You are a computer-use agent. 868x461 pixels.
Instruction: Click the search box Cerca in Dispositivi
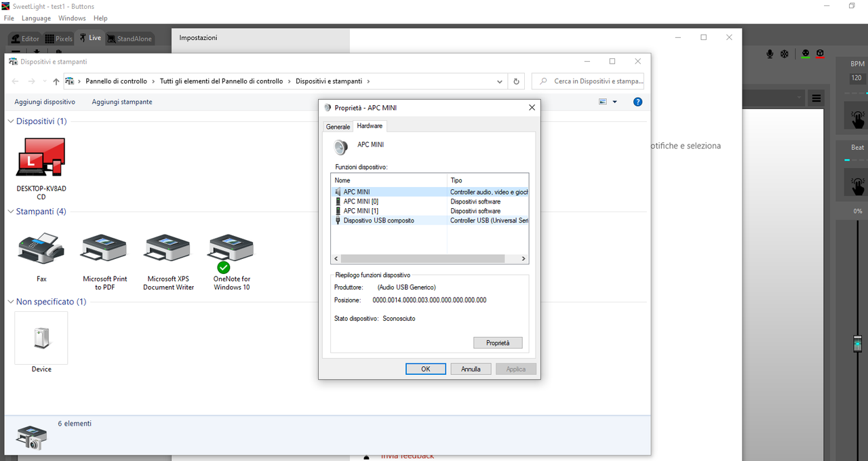[588, 81]
